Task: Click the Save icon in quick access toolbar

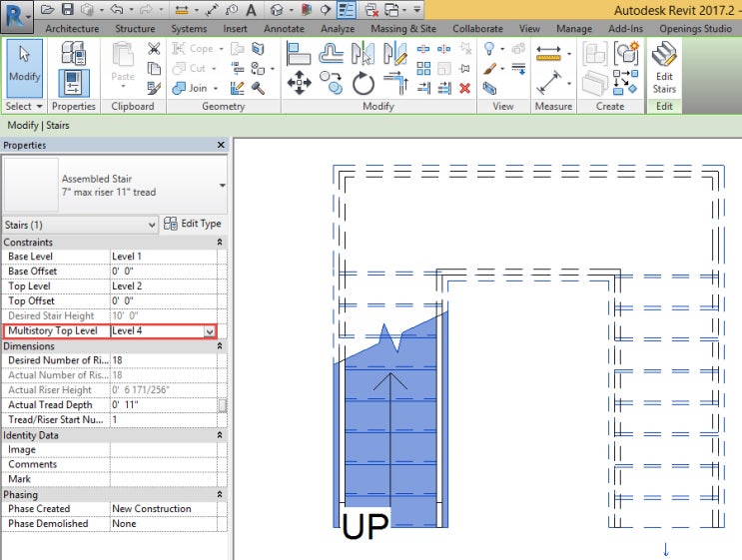Action: (68, 9)
